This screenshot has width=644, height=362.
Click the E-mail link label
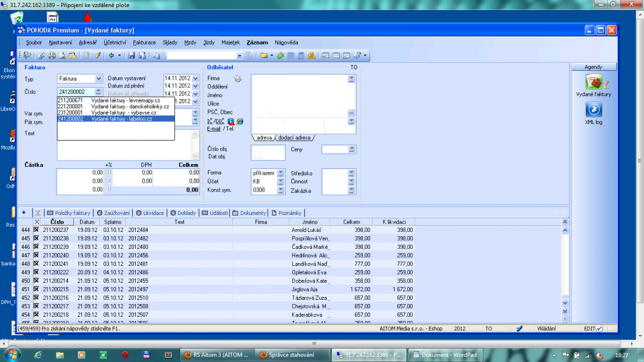[x=214, y=128]
